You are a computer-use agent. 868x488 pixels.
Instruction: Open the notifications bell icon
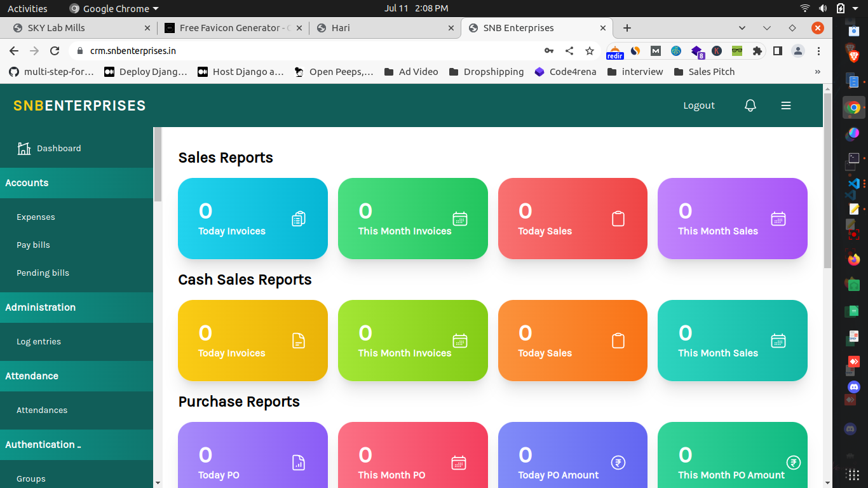tap(750, 105)
